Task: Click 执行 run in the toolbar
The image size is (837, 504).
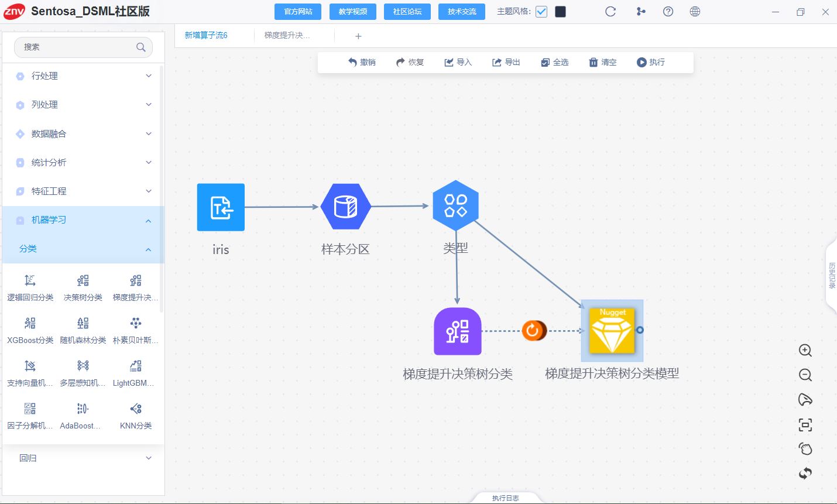Action: tap(650, 62)
